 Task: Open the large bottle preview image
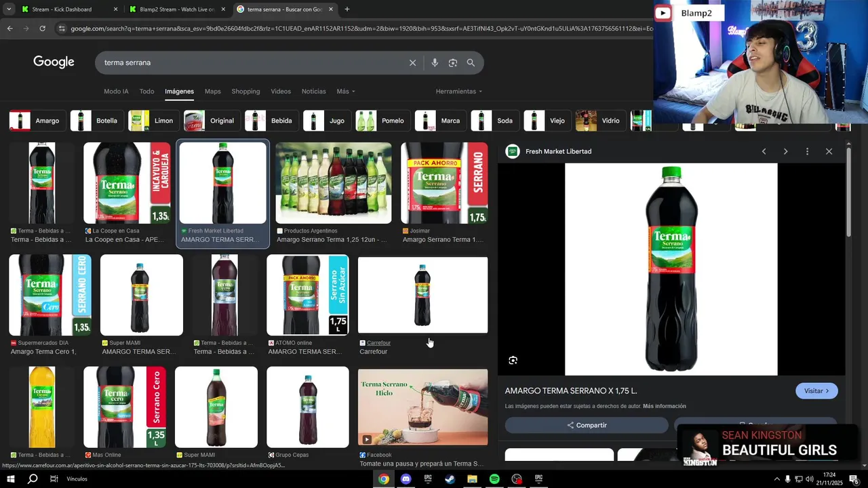(671, 269)
